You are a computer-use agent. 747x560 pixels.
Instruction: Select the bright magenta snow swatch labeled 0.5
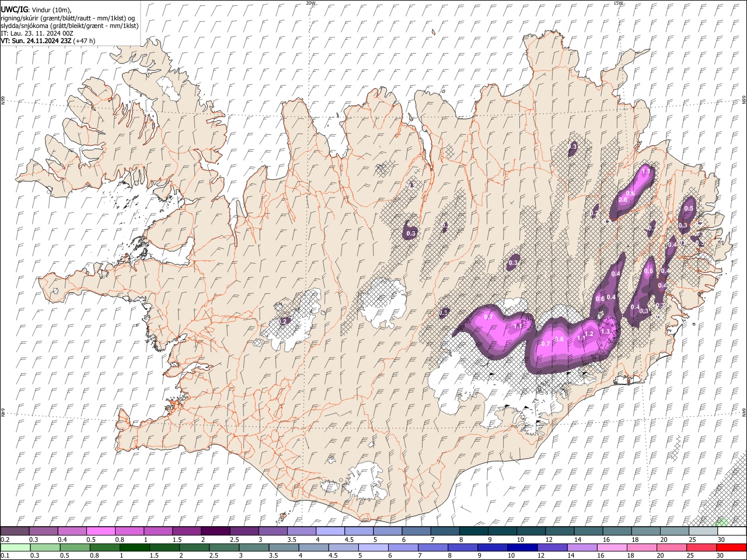tap(100, 531)
